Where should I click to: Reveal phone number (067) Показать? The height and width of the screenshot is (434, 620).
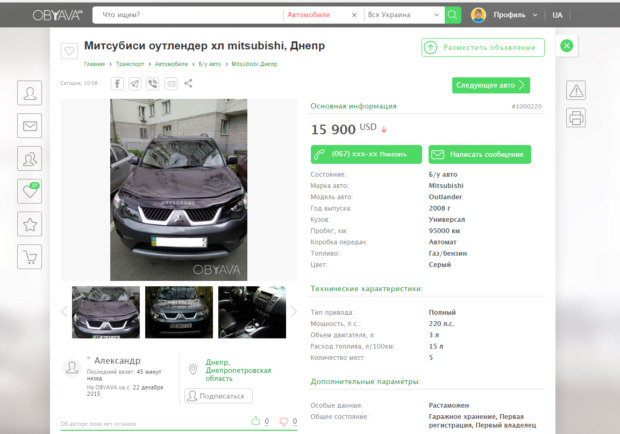(x=366, y=154)
